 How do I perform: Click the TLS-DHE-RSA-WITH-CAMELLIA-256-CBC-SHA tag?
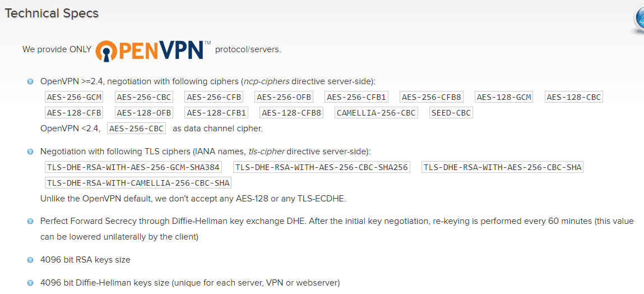(x=138, y=183)
